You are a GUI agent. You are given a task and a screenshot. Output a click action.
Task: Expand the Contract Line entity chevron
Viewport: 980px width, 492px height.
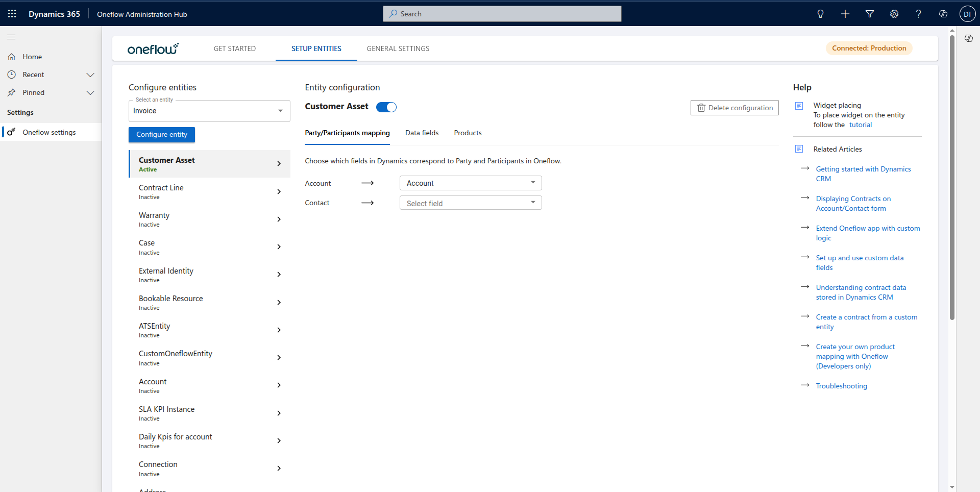click(x=279, y=192)
